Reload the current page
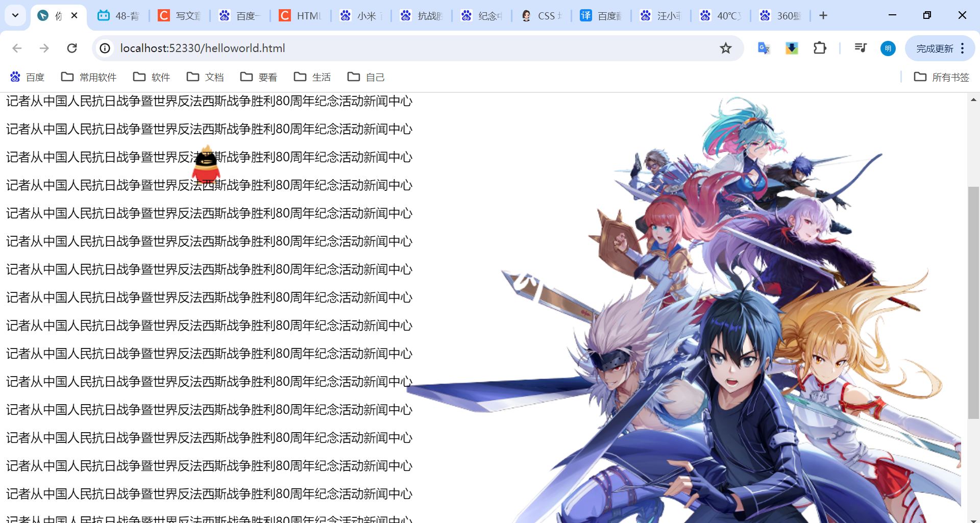The height and width of the screenshot is (523, 980). click(72, 48)
